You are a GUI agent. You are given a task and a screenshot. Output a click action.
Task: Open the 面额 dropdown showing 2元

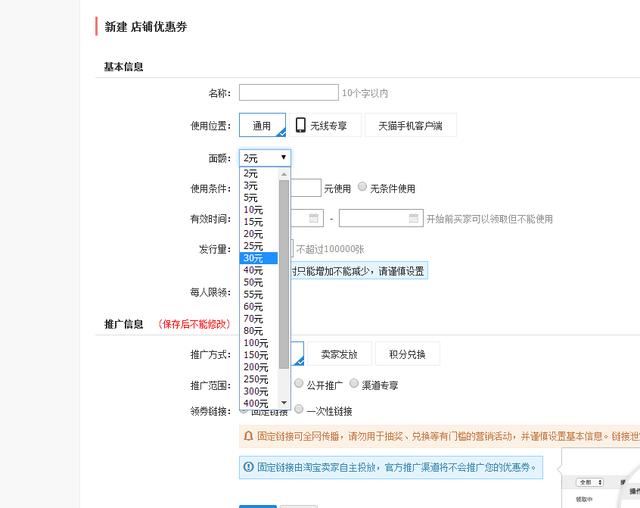tap(264, 158)
